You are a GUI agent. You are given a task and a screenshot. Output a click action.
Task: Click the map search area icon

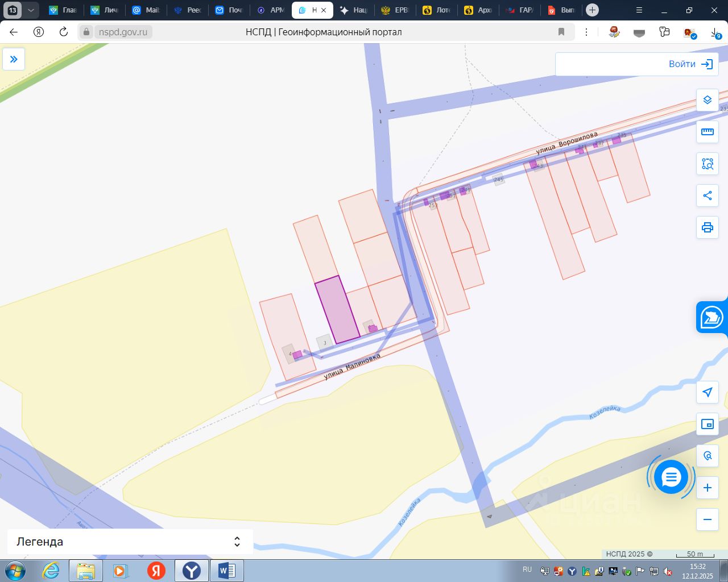click(708, 456)
